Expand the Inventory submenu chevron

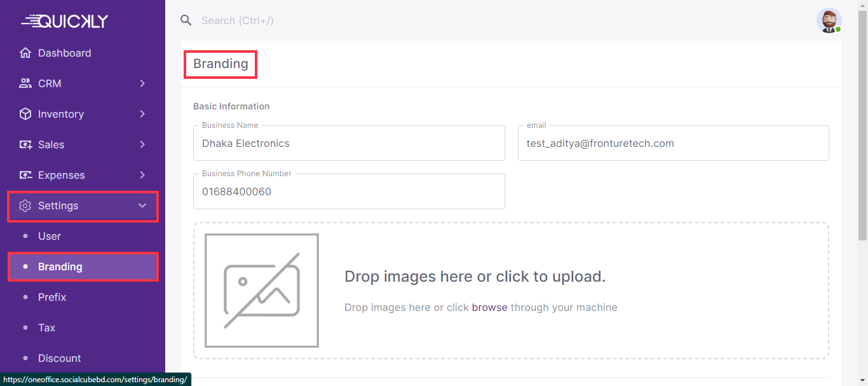point(142,114)
